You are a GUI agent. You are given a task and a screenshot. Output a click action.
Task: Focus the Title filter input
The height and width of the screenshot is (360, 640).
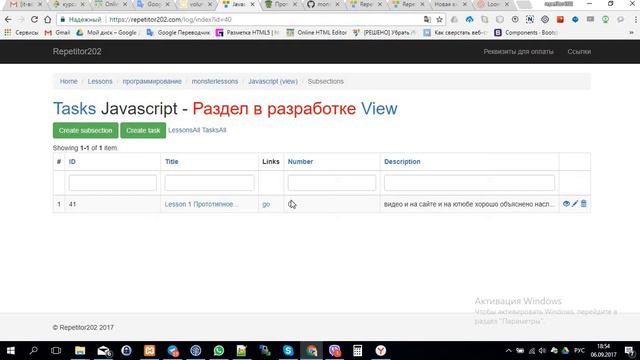click(x=209, y=183)
